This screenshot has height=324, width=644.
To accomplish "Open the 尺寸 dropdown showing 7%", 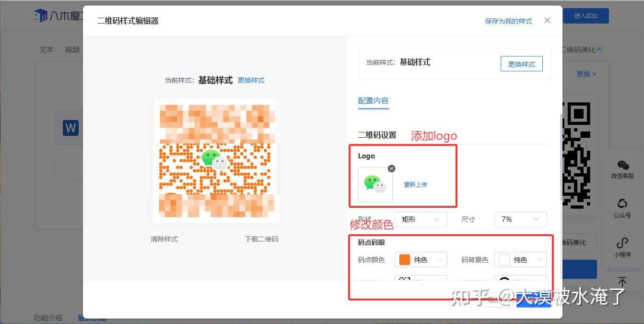I will coord(520,219).
